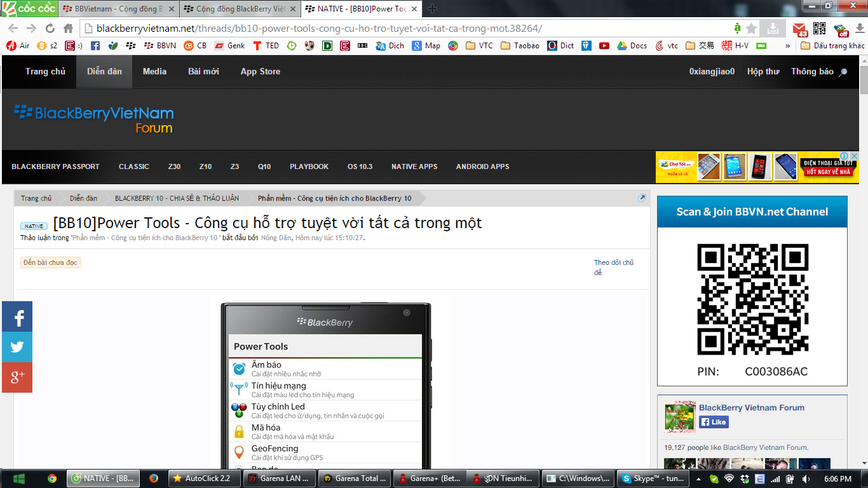868x488 pixels.
Task: Open the TED bookmark
Action: 266,46
